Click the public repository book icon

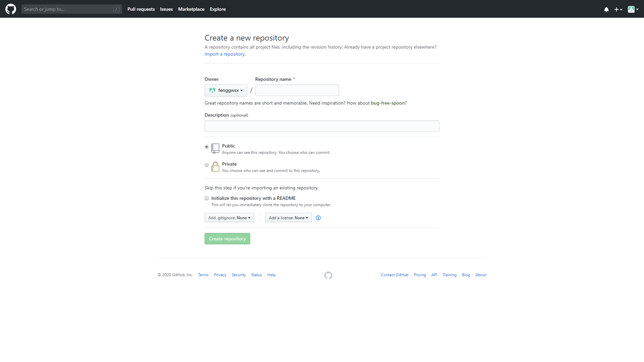click(x=215, y=148)
